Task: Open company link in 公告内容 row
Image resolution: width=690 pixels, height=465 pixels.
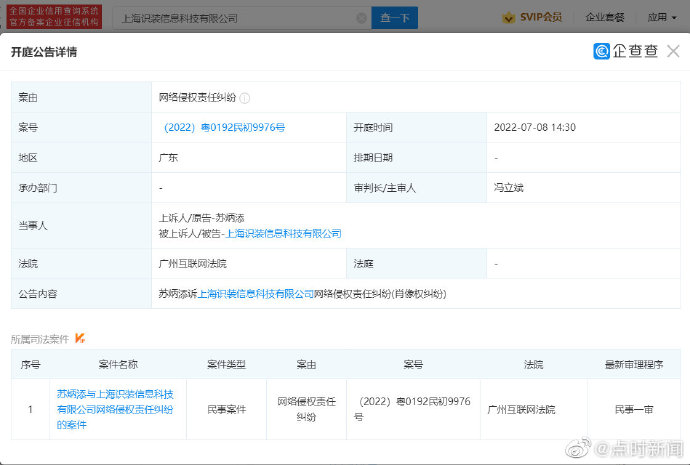Action: [256, 294]
